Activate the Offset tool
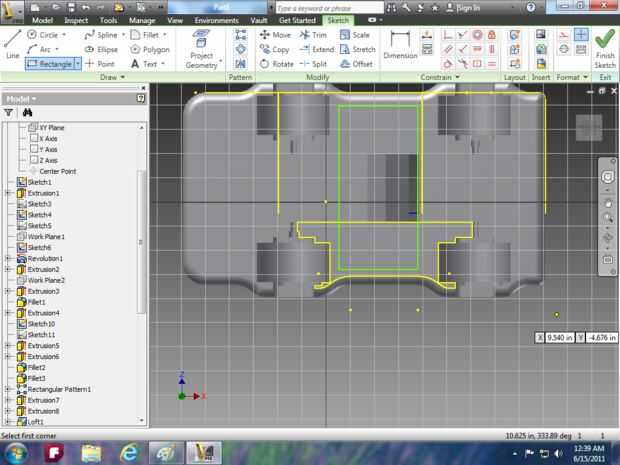 click(x=356, y=64)
